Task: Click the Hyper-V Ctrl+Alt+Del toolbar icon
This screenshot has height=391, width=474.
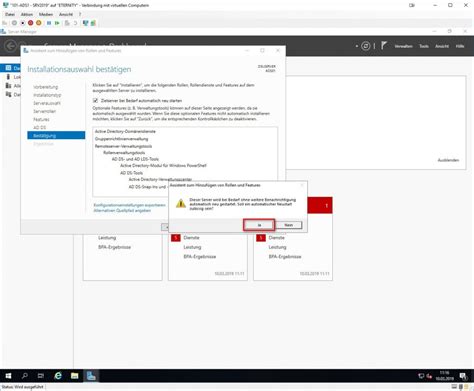Action: click(5, 23)
